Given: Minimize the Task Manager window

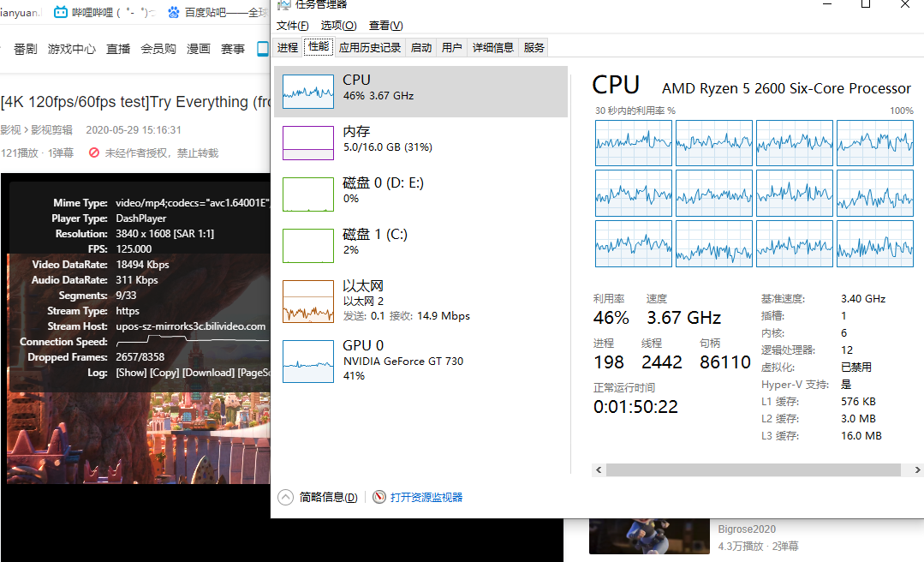Looking at the screenshot, I should click(826, 4).
